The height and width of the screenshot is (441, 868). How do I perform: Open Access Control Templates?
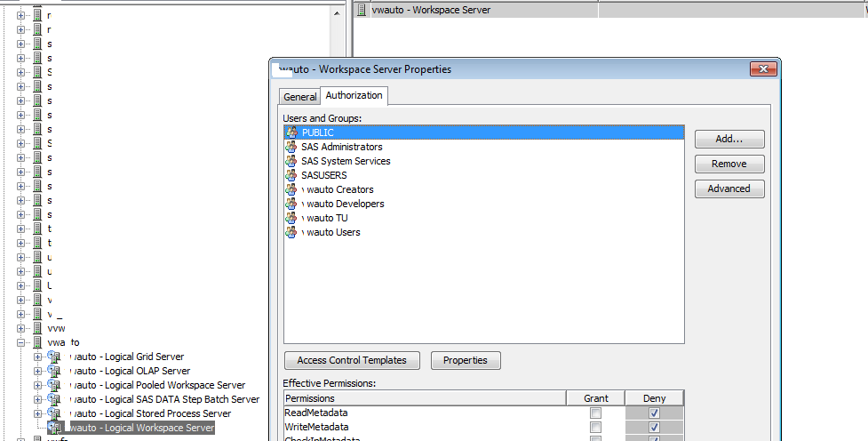click(352, 360)
